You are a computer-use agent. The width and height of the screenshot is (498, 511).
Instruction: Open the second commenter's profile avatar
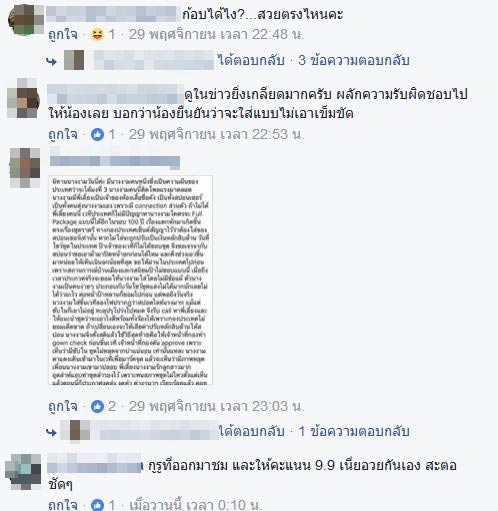[x=23, y=98]
